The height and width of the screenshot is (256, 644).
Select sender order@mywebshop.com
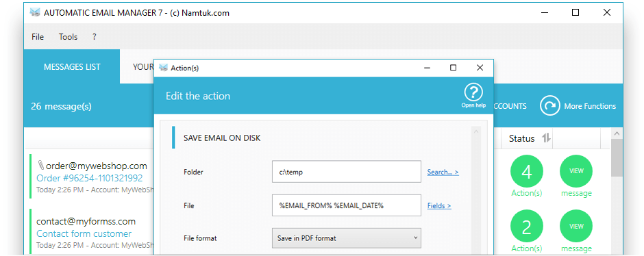(97, 166)
